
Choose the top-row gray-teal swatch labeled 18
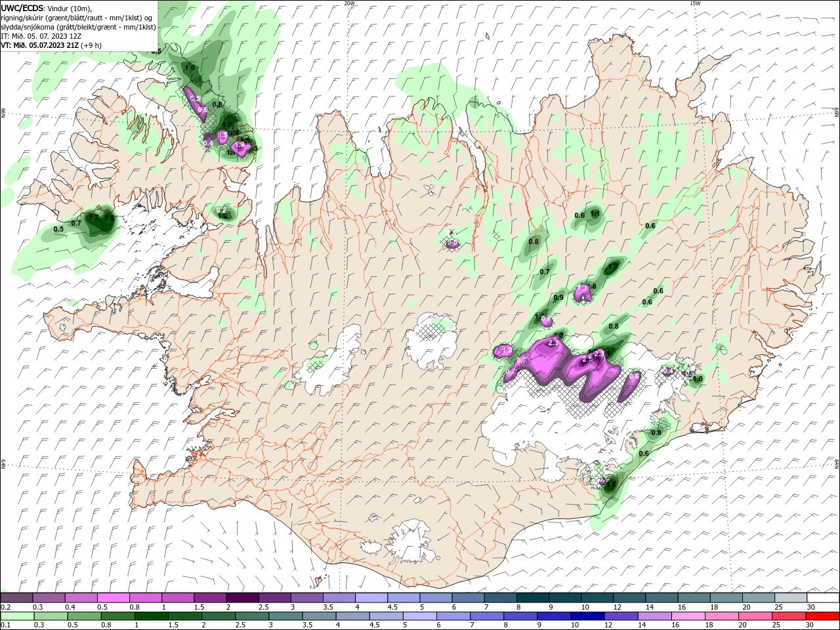[725, 598]
